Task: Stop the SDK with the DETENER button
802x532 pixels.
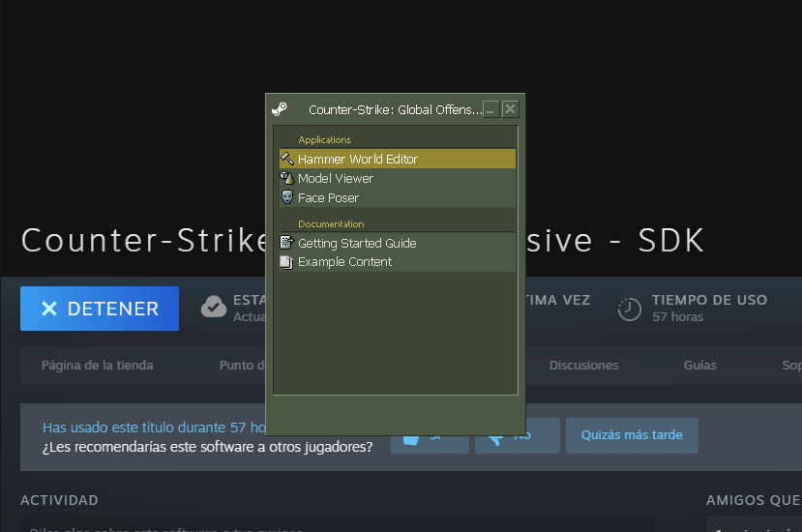Action: pos(100,309)
